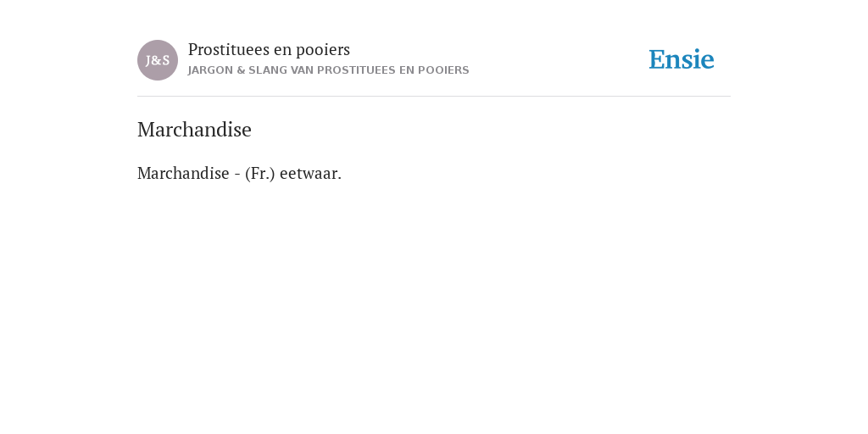
Task: Click the word "SLANG" in the gray subtitle
Action: point(267,70)
